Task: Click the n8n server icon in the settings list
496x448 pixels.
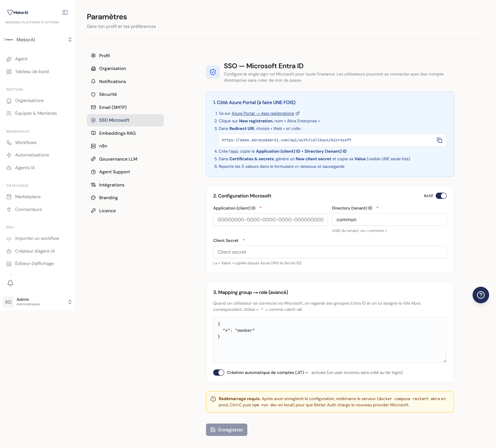Action: click(93, 146)
